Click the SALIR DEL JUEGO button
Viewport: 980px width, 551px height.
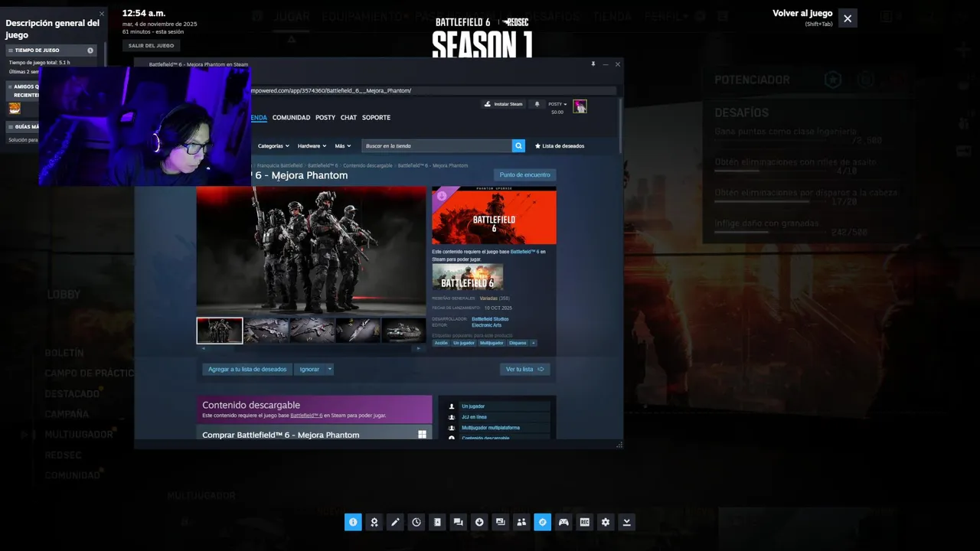tap(151, 45)
